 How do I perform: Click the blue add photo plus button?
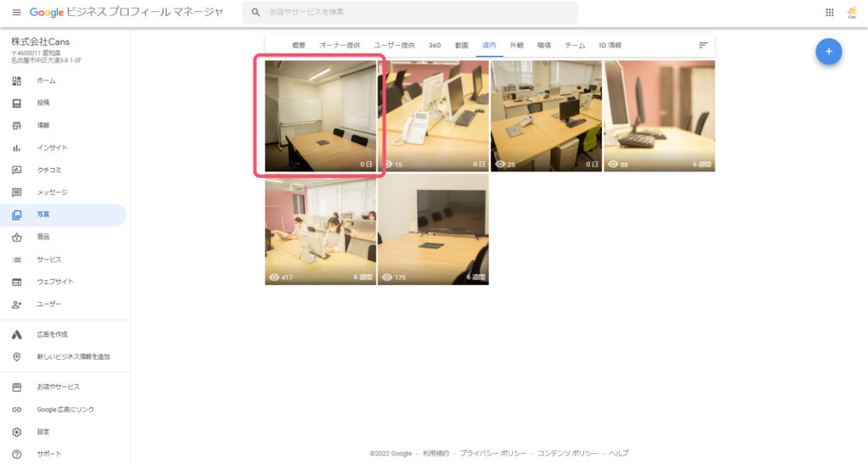[x=828, y=52]
